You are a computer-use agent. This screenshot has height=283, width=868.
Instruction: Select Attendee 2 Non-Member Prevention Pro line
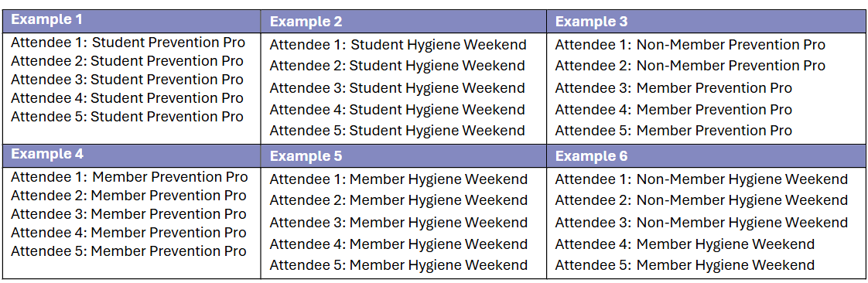pos(690,66)
